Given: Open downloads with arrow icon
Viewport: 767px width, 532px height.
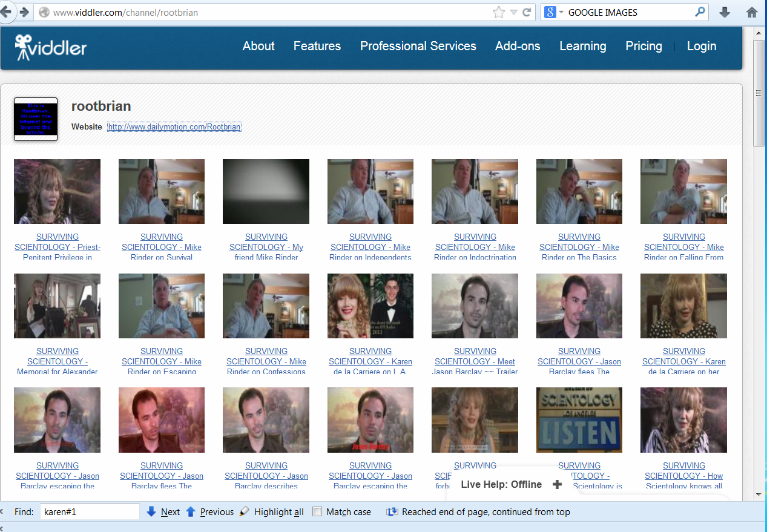Looking at the screenshot, I should pos(725,12).
